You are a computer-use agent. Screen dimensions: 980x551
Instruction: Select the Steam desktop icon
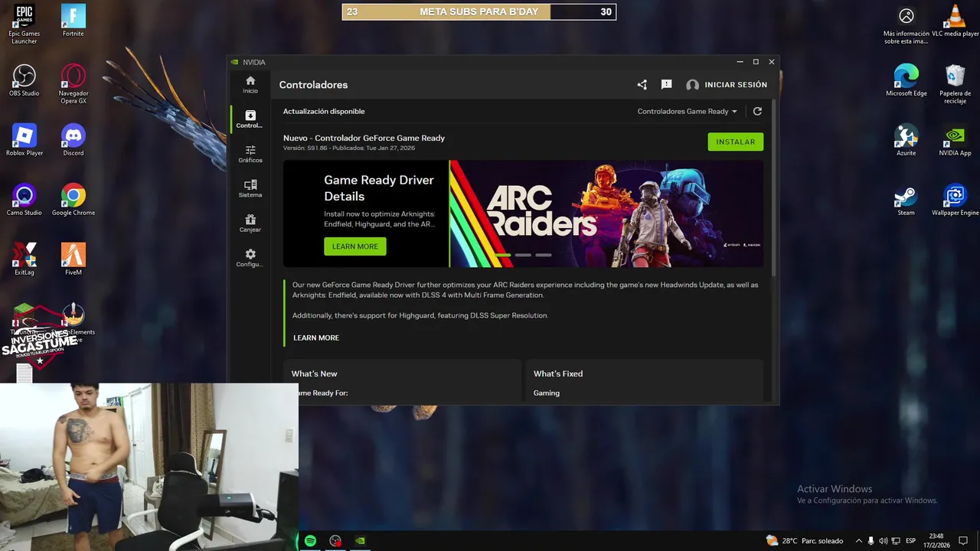[x=906, y=199]
